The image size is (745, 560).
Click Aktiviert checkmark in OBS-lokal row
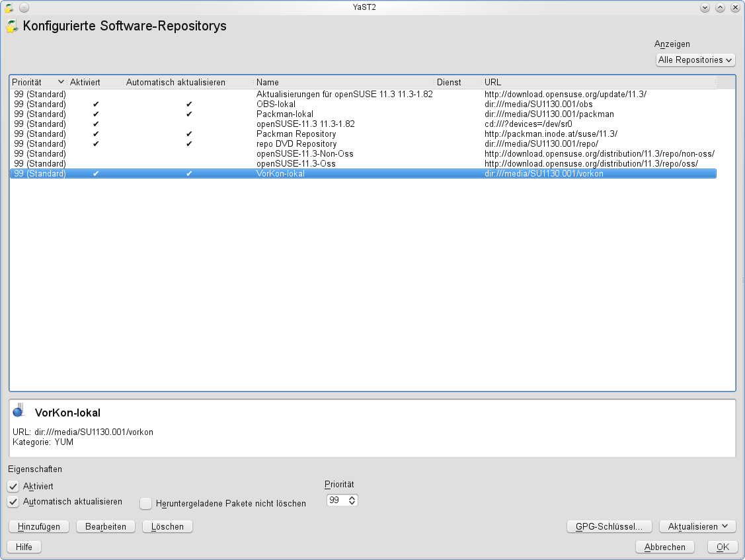[96, 104]
